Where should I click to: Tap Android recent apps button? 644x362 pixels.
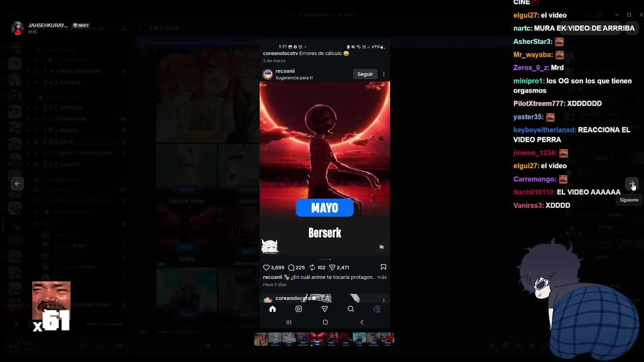pyautogui.click(x=289, y=322)
